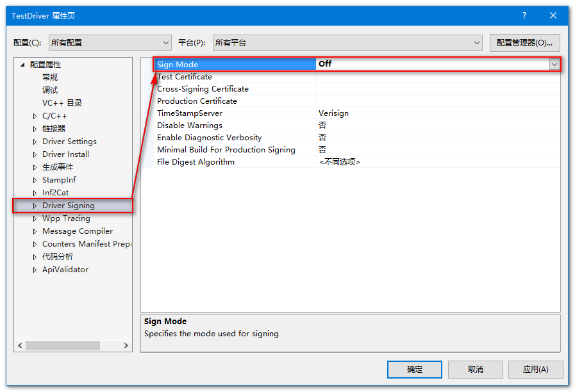
Task: Expand the 生成事件 node arrow
Action: click(x=35, y=167)
